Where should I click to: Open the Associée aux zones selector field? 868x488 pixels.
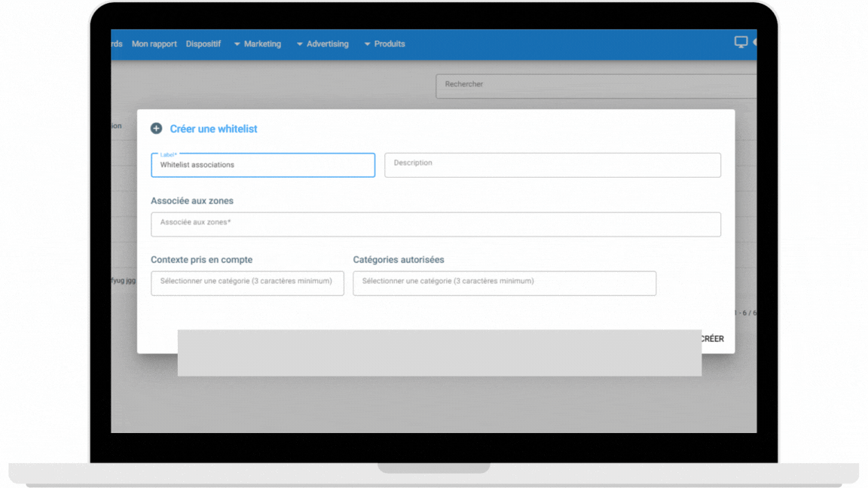(x=436, y=224)
